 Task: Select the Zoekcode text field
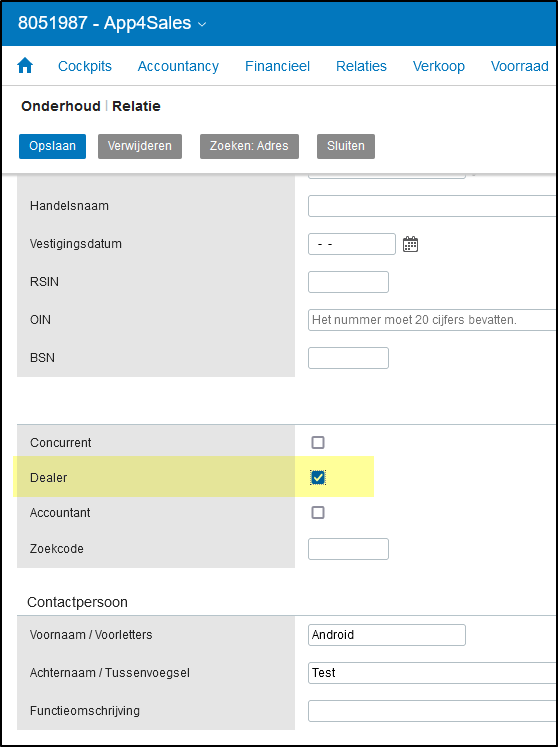[348, 549]
